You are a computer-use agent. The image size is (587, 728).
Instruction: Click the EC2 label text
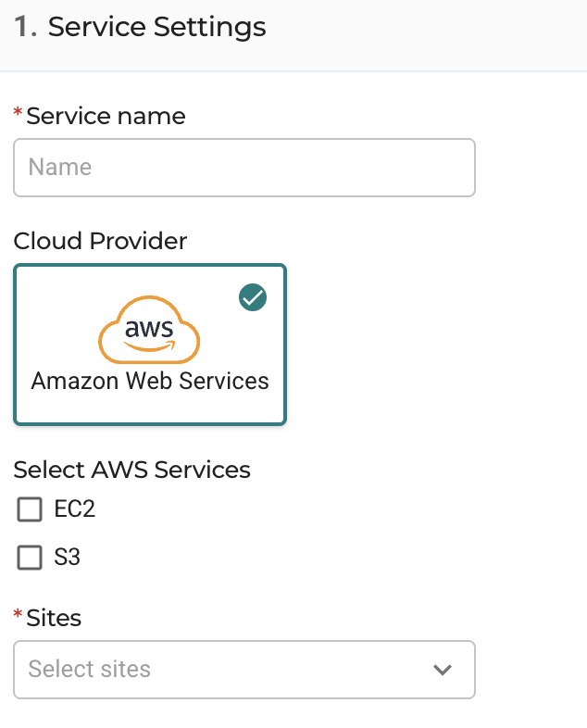tap(75, 508)
